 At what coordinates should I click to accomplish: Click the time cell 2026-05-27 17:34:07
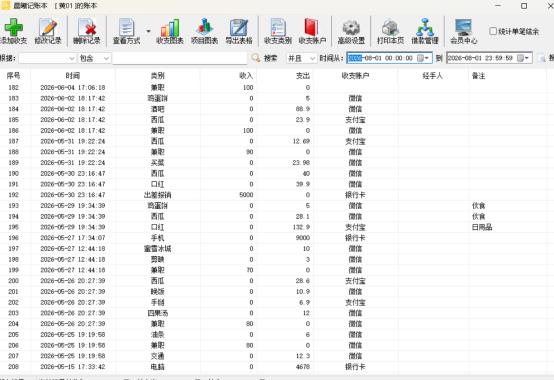(73, 238)
